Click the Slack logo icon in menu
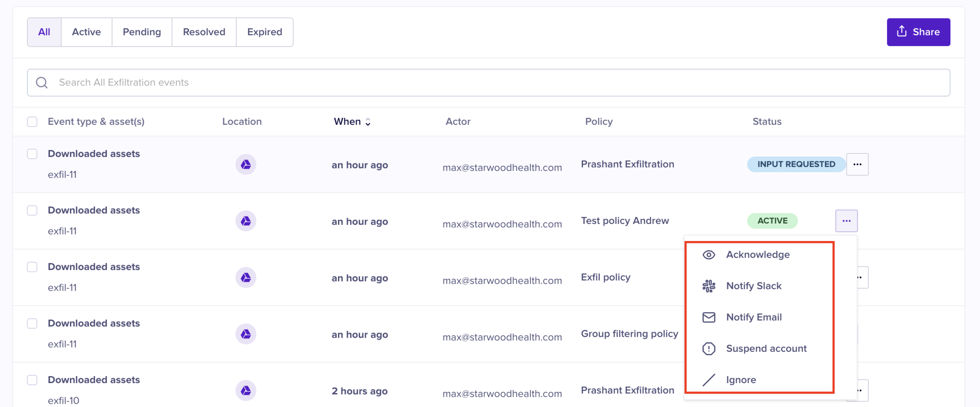The image size is (980, 407). click(708, 286)
